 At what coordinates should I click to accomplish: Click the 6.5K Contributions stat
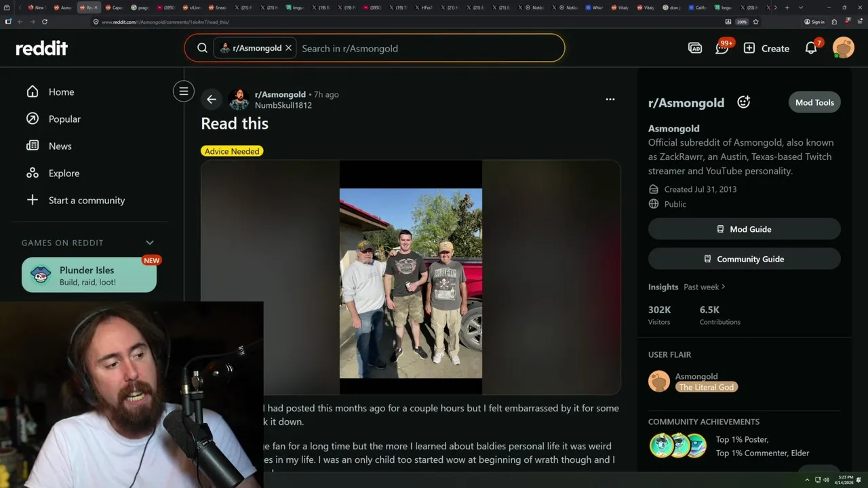720,315
